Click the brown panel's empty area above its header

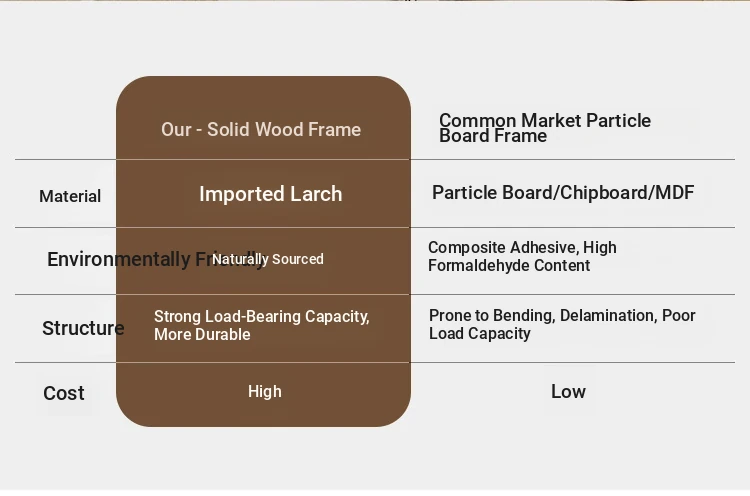pyautogui.click(x=263, y=95)
